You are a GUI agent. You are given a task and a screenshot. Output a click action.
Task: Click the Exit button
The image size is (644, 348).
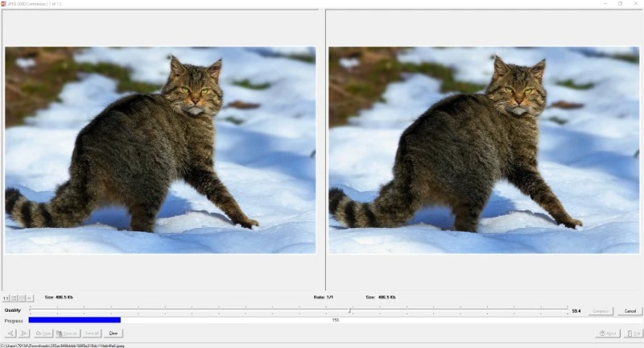tap(634, 333)
